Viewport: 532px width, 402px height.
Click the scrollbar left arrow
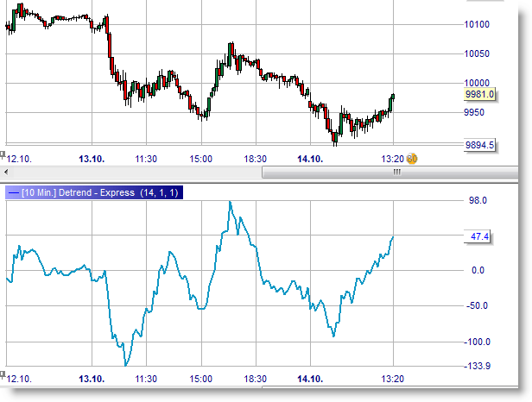click(x=6, y=173)
